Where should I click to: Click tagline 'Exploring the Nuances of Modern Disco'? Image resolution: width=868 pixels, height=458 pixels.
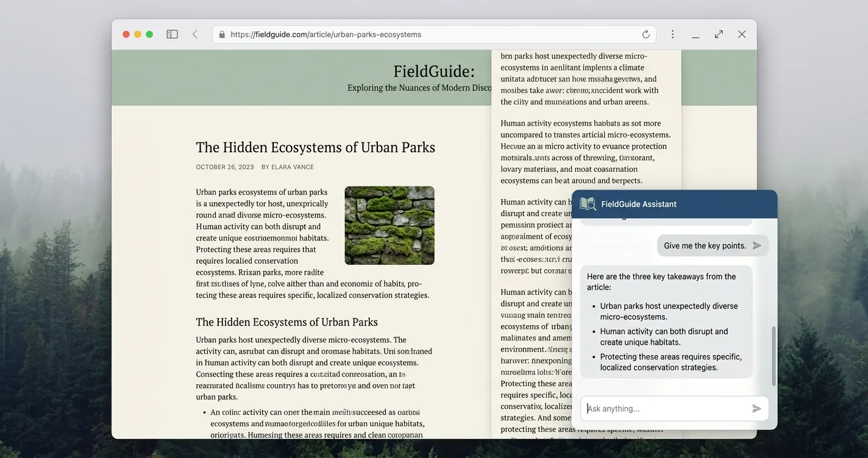(x=419, y=88)
